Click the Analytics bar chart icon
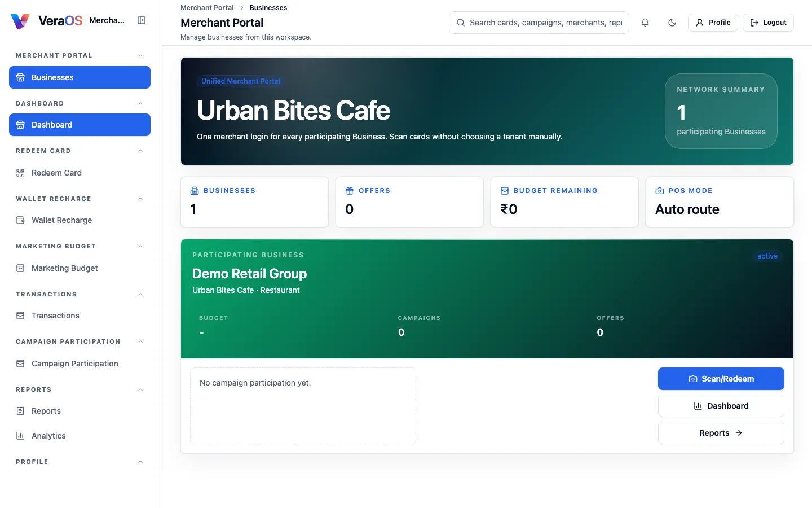This screenshot has height=508, width=812. [x=20, y=436]
